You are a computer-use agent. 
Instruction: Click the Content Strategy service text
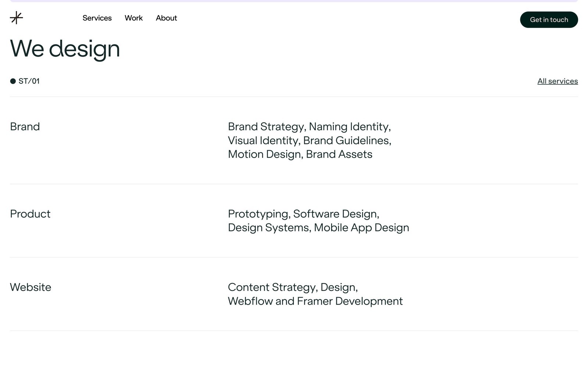[271, 287]
